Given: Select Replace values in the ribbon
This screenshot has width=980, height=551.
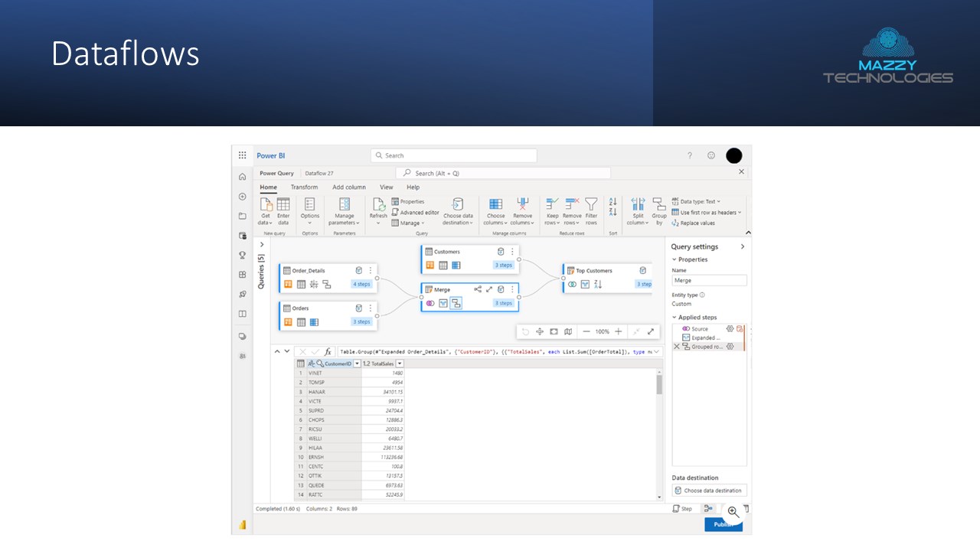Looking at the screenshot, I should (694, 223).
